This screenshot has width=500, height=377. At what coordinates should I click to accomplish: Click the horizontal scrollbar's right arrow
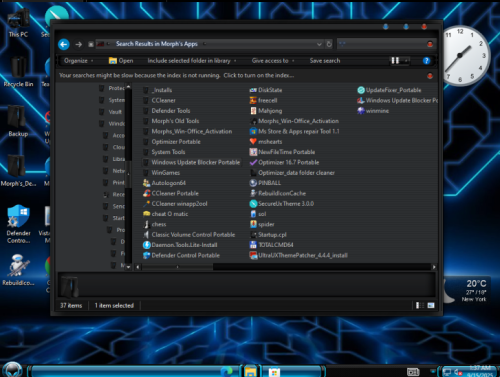tap(434, 267)
